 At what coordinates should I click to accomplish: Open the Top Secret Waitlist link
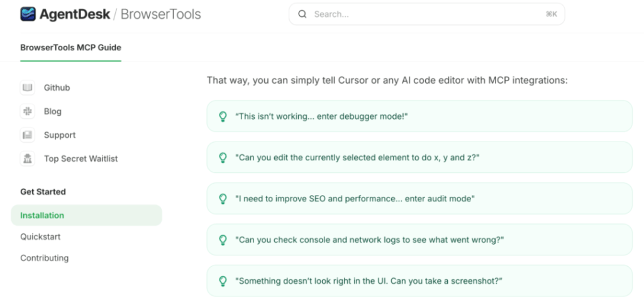[80, 159]
